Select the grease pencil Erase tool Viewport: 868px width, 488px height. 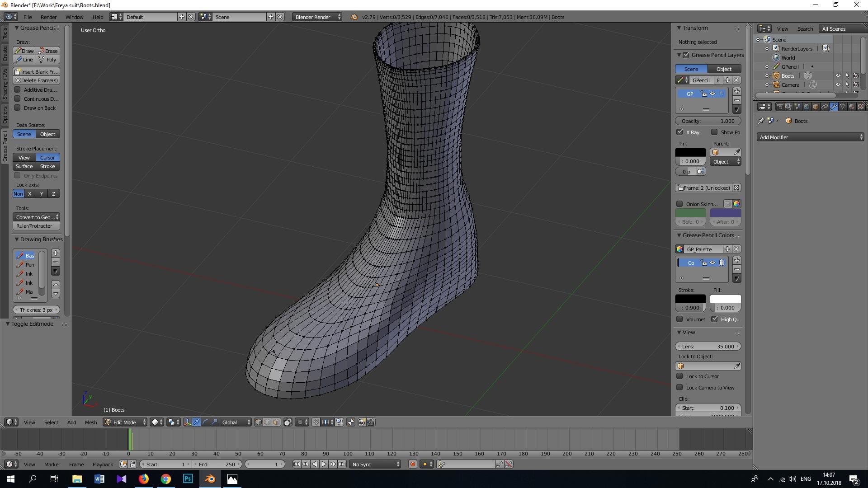(x=48, y=51)
